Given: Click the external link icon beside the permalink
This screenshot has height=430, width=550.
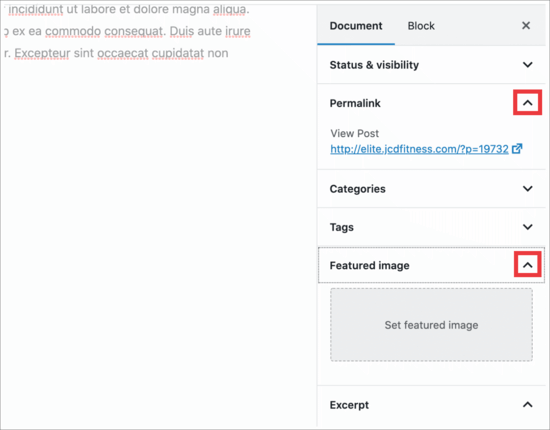Looking at the screenshot, I should 517,149.
